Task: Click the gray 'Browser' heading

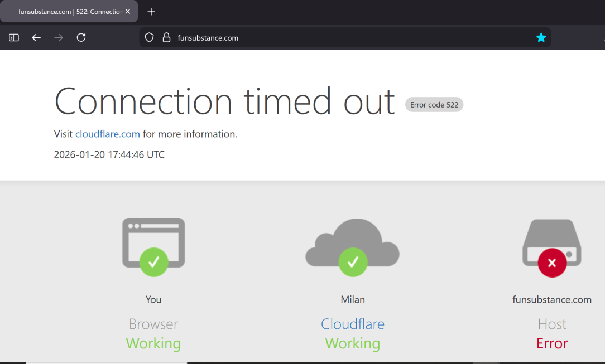Action: coord(153,324)
